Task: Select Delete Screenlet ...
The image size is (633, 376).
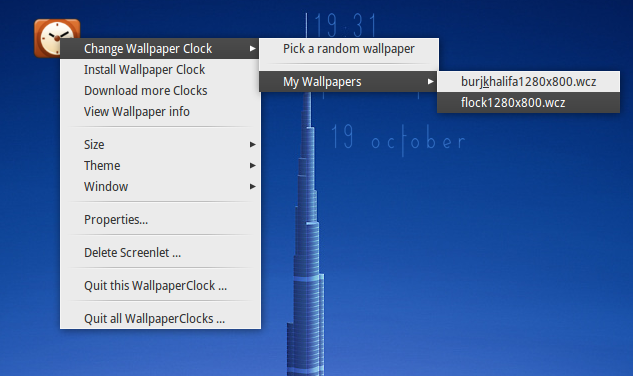Action: pos(160,253)
